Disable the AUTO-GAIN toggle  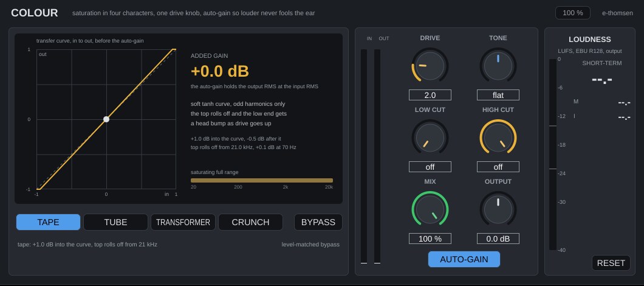click(x=464, y=259)
